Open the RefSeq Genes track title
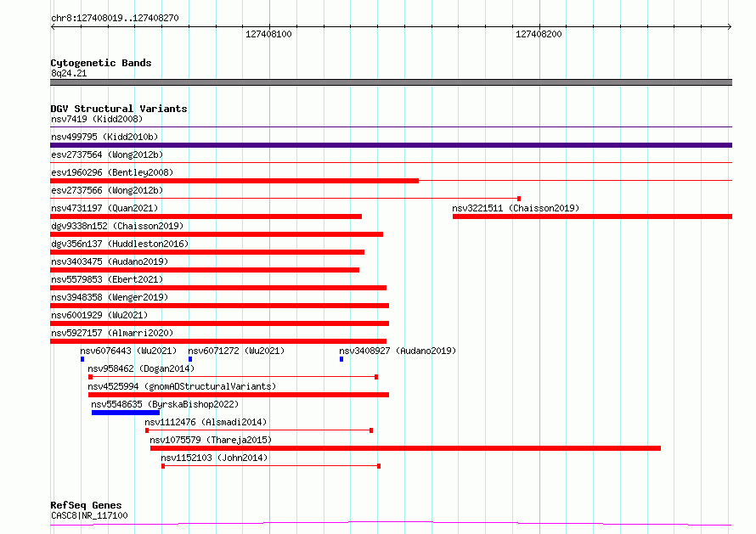This screenshot has height=534, width=756. click(87, 505)
